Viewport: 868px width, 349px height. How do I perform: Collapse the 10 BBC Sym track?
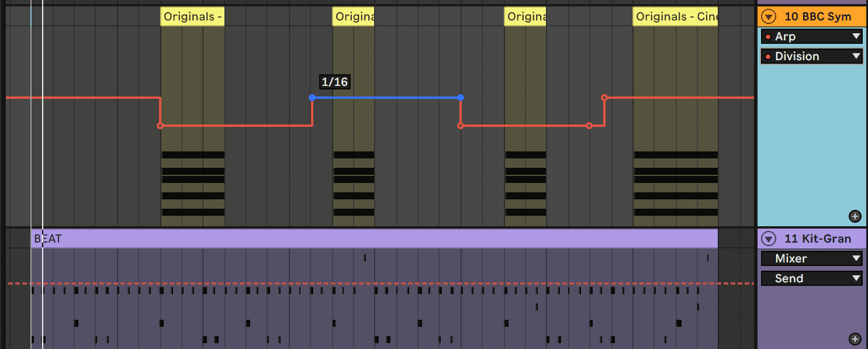tap(769, 16)
